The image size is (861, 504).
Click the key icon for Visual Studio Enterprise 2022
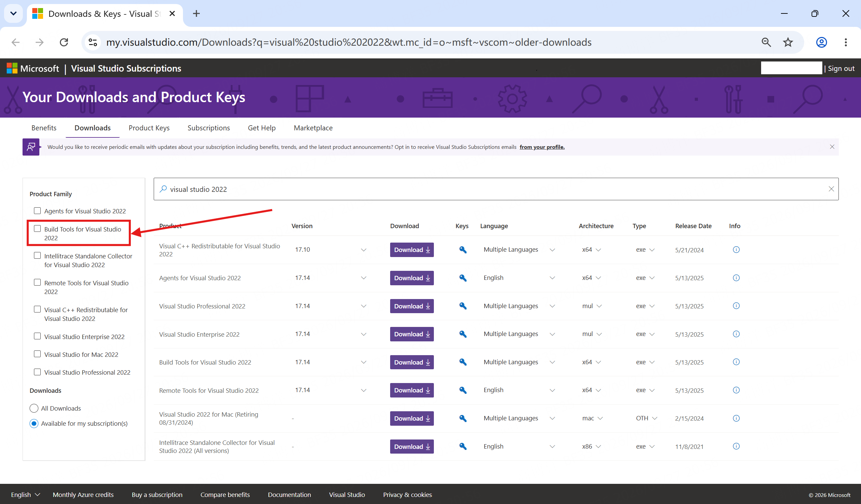click(462, 334)
